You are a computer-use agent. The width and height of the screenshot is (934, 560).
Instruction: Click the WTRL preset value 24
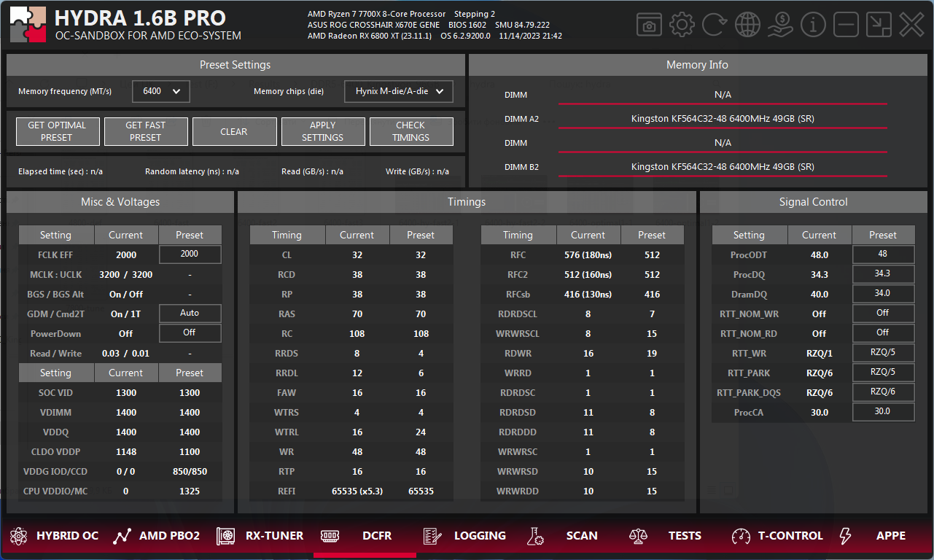pyautogui.click(x=421, y=432)
